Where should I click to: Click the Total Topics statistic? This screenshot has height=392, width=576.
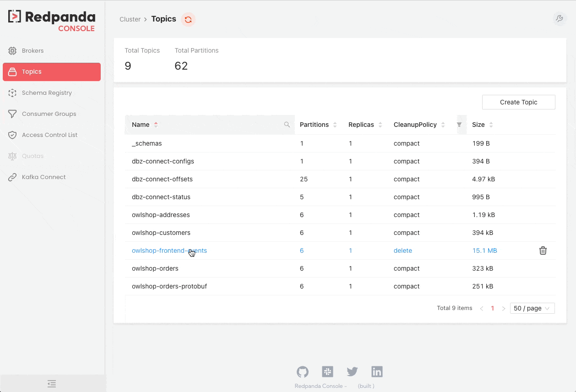click(x=142, y=59)
